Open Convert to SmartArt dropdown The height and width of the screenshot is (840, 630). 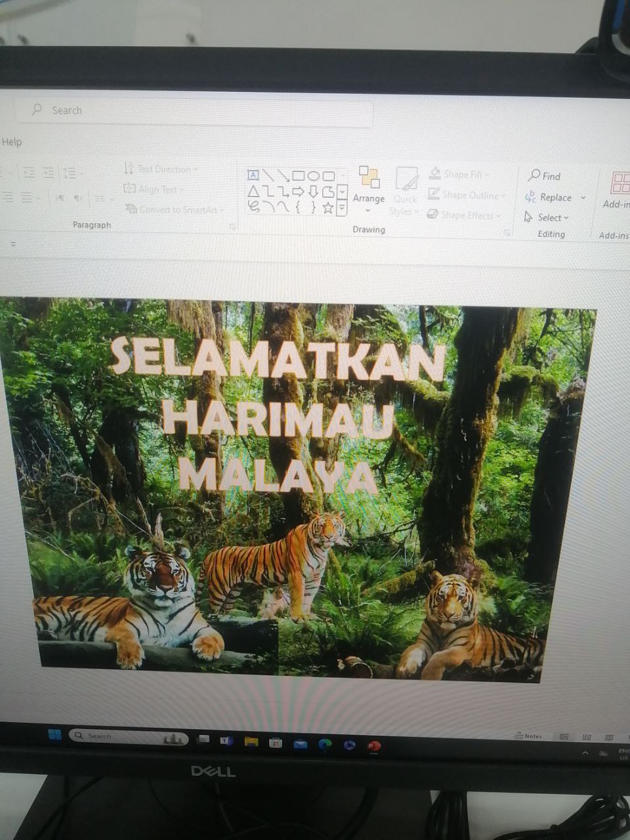(175, 209)
